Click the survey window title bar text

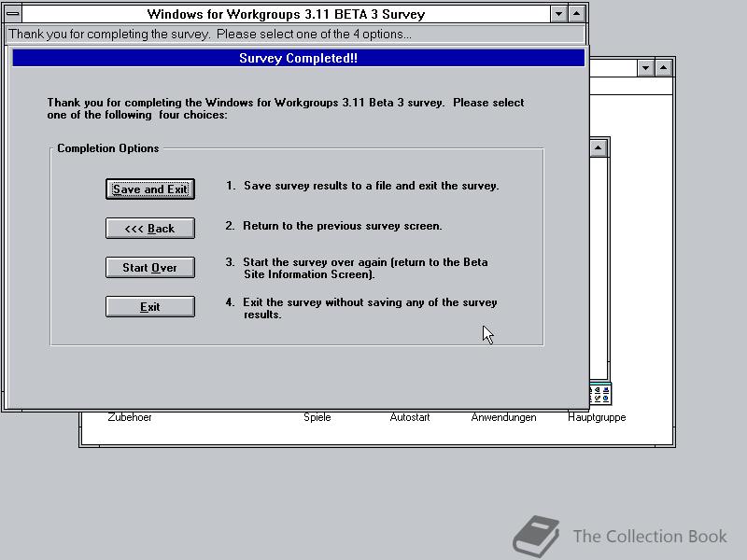286,14
